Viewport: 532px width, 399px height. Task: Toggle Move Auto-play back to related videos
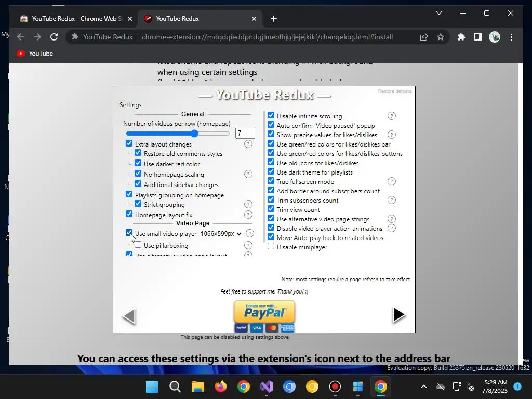point(271,237)
